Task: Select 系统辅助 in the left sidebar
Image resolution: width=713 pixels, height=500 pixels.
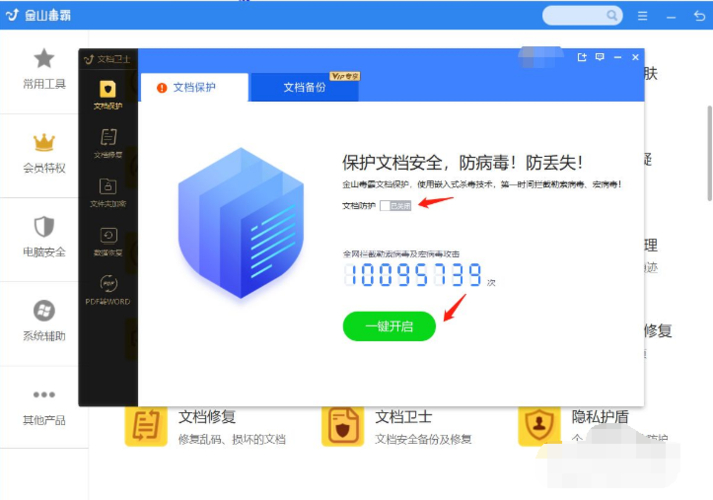Action: 44,321
